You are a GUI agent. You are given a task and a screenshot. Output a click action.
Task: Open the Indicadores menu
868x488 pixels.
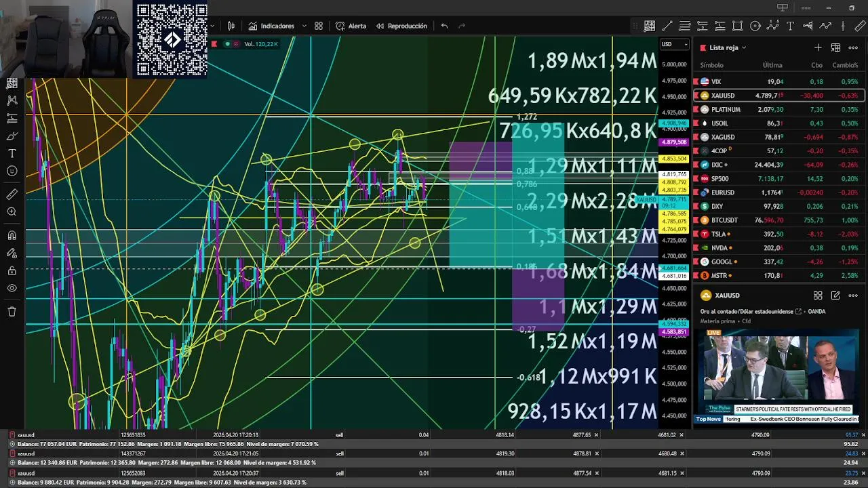(x=271, y=26)
